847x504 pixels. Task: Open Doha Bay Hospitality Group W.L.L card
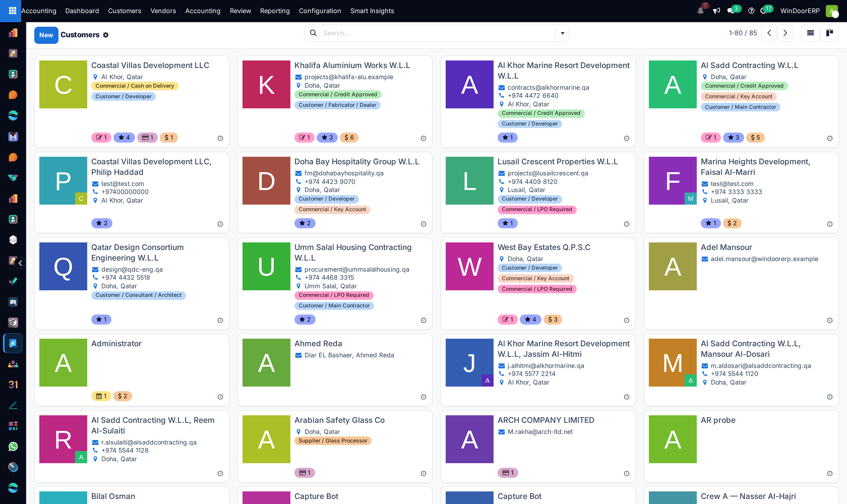[x=335, y=192]
